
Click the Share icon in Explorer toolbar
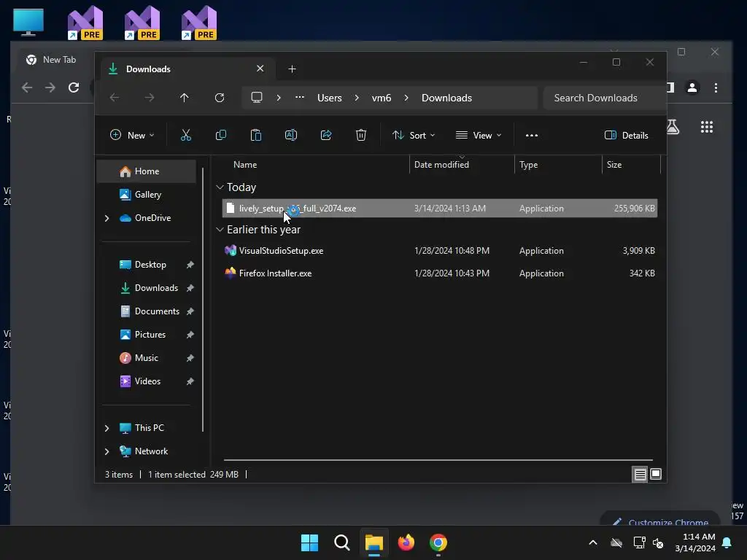point(326,135)
